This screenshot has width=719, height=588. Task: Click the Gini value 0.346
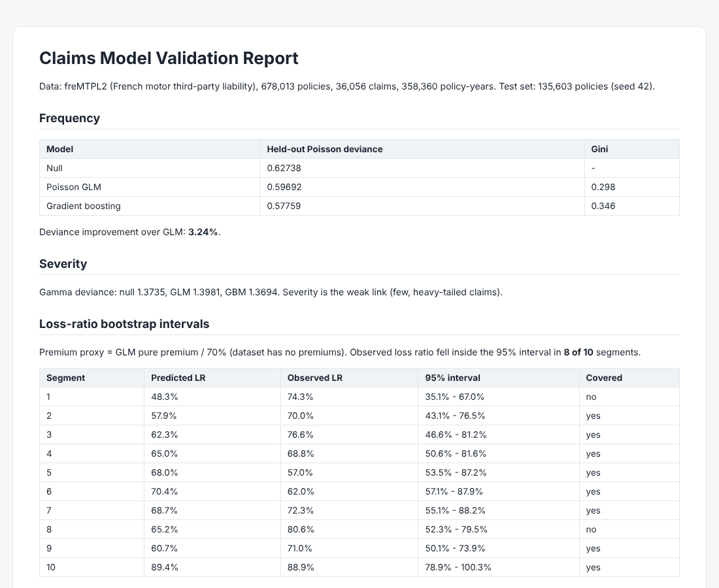point(603,206)
